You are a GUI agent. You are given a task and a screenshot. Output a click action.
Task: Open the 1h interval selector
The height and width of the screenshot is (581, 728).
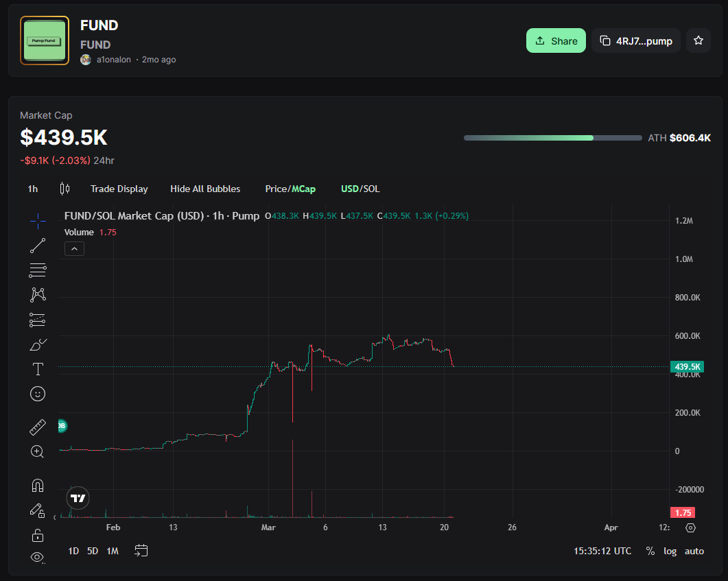click(32, 189)
